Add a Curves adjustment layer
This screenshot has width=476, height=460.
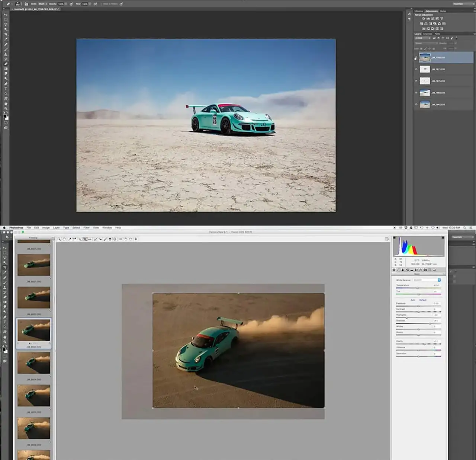tap(432, 19)
